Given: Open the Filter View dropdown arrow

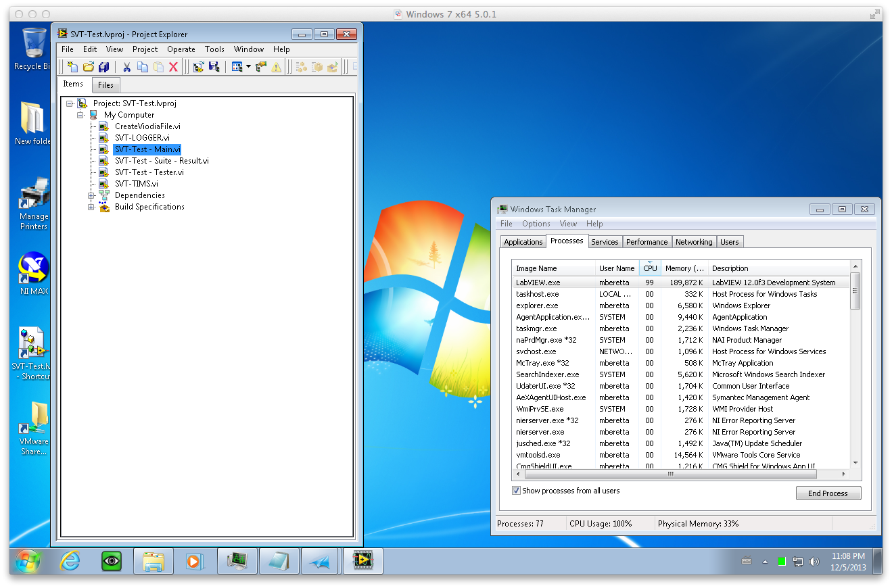Looking at the screenshot, I should [x=248, y=66].
